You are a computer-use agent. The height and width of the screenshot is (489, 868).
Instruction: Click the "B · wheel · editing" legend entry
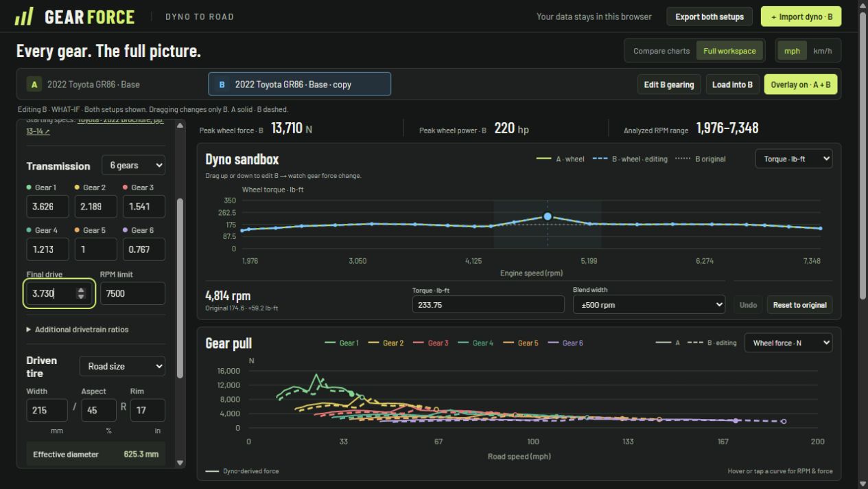(629, 159)
